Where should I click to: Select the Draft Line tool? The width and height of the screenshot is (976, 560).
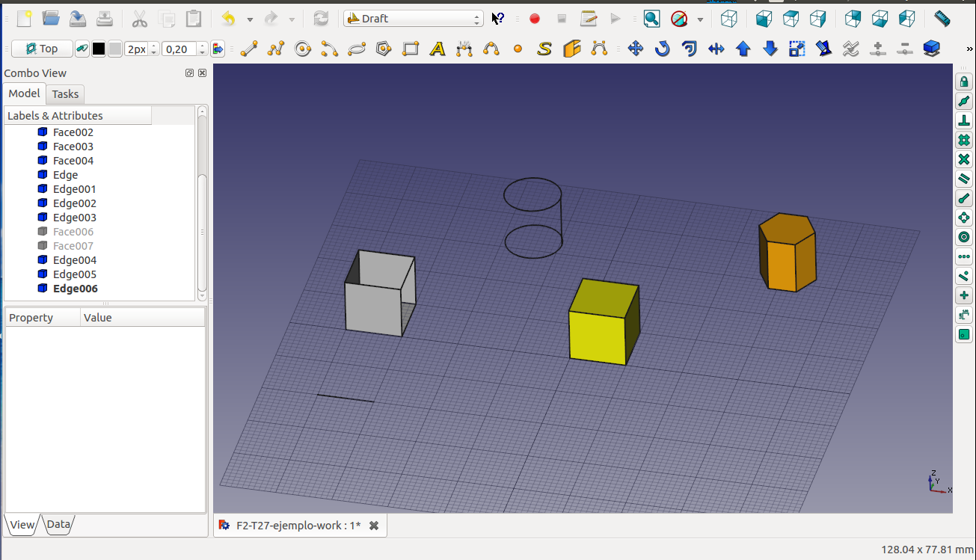[249, 49]
